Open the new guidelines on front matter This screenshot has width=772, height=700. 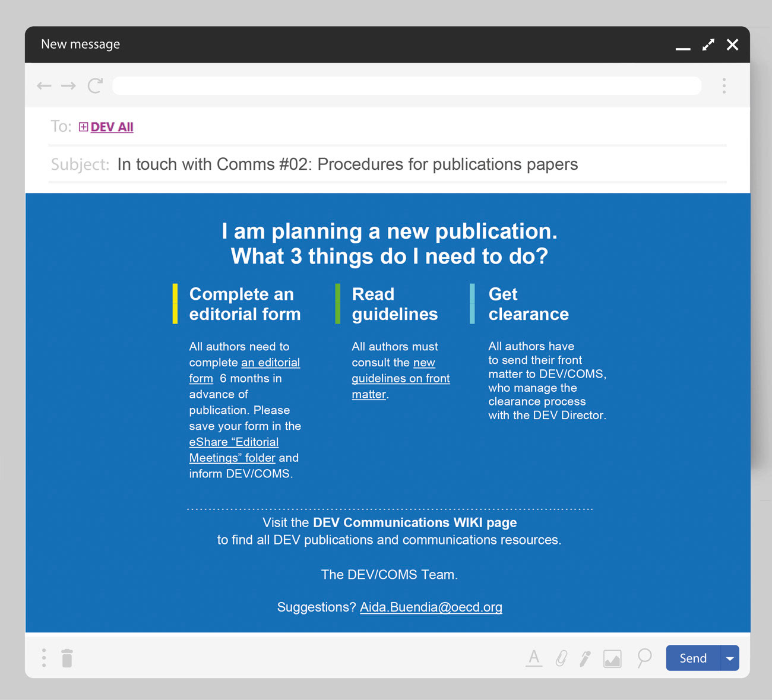point(400,378)
